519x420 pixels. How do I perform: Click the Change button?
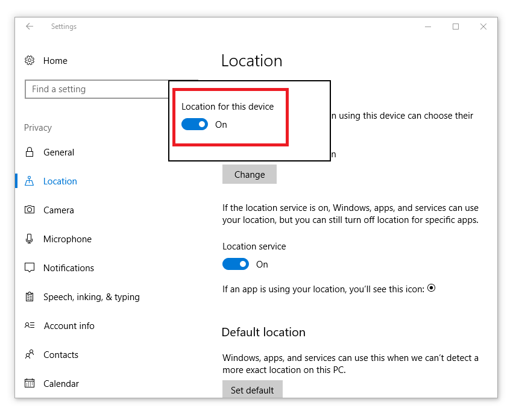250,174
